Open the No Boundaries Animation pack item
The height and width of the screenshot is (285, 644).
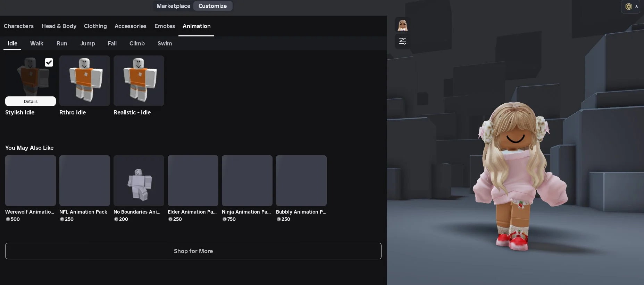pos(139,181)
